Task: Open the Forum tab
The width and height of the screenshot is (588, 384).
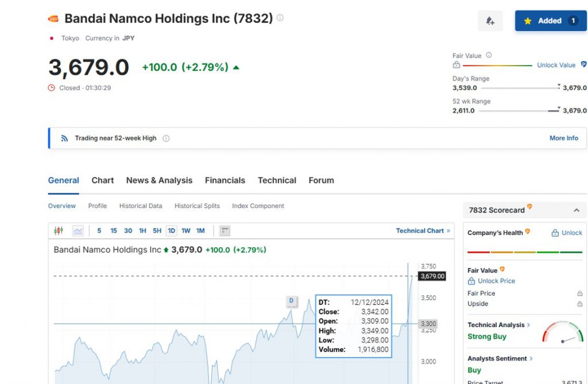Action: (x=322, y=181)
